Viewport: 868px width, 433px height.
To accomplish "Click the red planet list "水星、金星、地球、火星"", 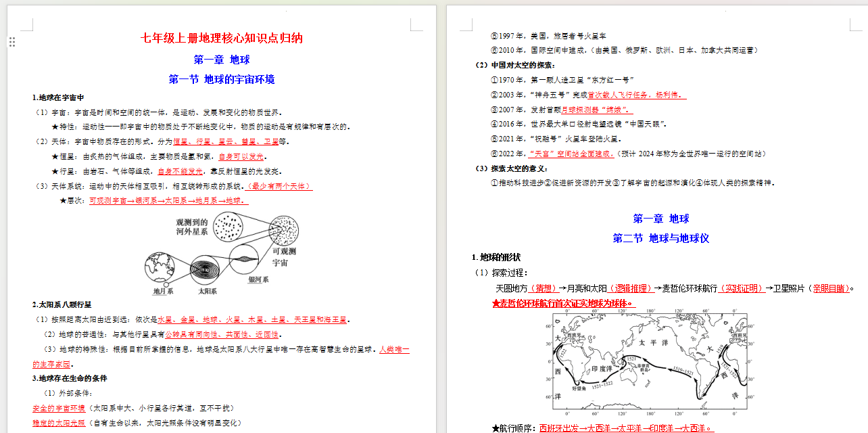I will tap(252, 319).
